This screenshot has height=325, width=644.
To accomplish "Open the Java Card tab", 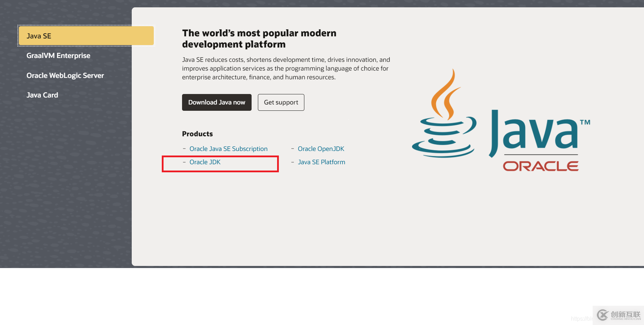I will click(42, 95).
